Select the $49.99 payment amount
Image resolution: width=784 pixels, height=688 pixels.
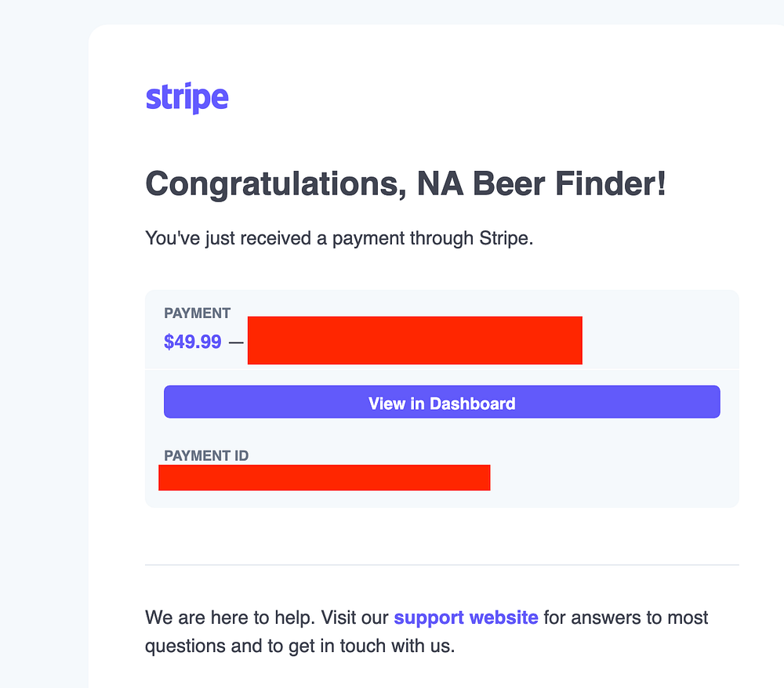tap(193, 342)
